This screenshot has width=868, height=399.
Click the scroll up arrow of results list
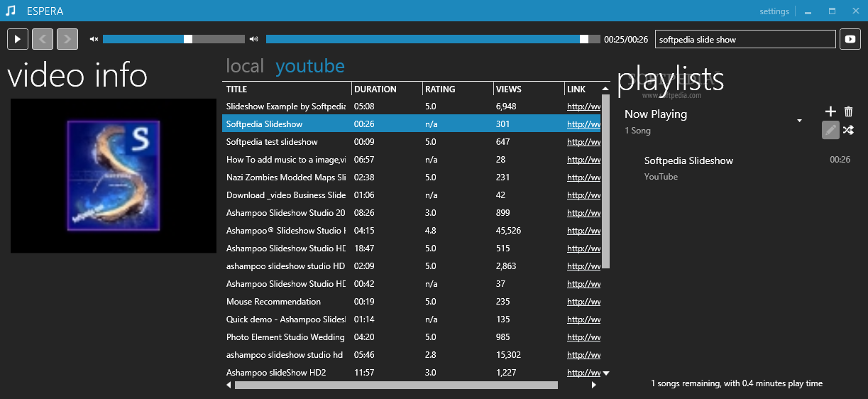click(605, 89)
